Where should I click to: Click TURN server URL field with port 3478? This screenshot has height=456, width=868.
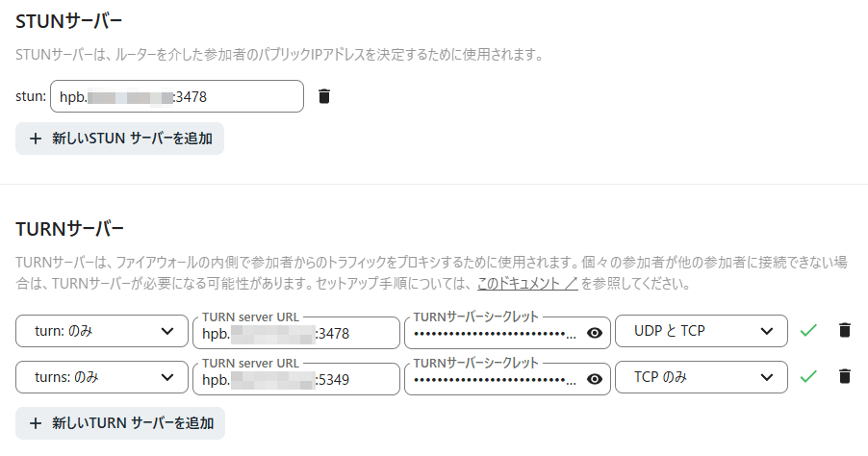point(296,333)
